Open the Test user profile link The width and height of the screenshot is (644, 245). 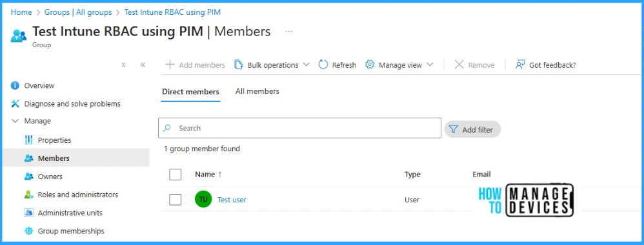[x=232, y=200]
